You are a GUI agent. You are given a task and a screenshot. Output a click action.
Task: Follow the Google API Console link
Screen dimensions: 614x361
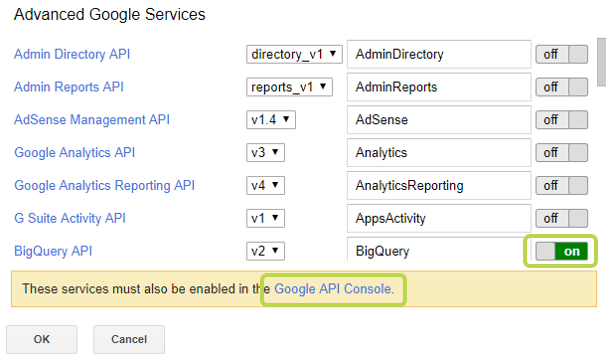point(334,289)
